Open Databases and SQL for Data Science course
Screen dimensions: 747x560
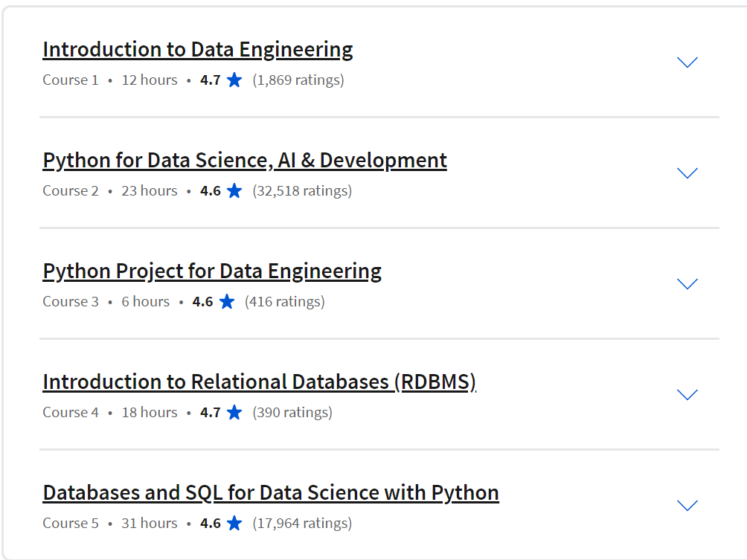point(271,493)
